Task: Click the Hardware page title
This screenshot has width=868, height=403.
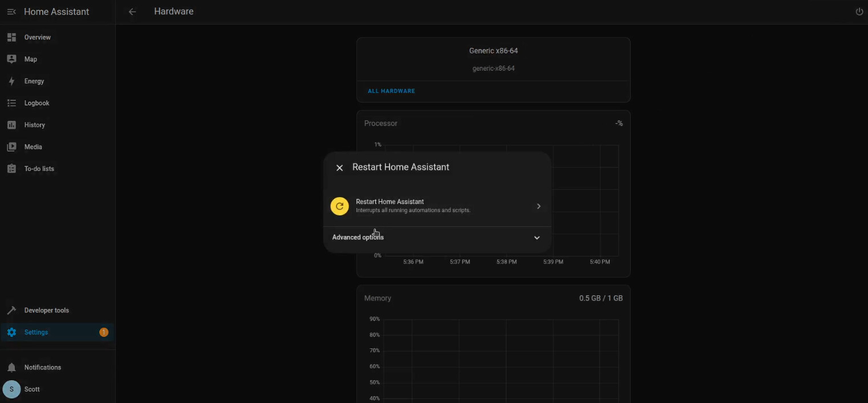Action: click(174, 11)
